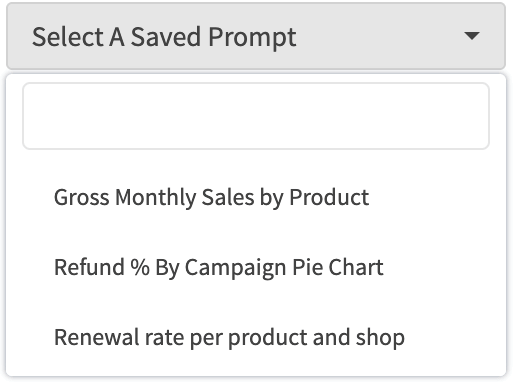Viewport: 516px width, 385px height.
Task: Pick Renewal rate per product and shop
Action: point(256,337)
